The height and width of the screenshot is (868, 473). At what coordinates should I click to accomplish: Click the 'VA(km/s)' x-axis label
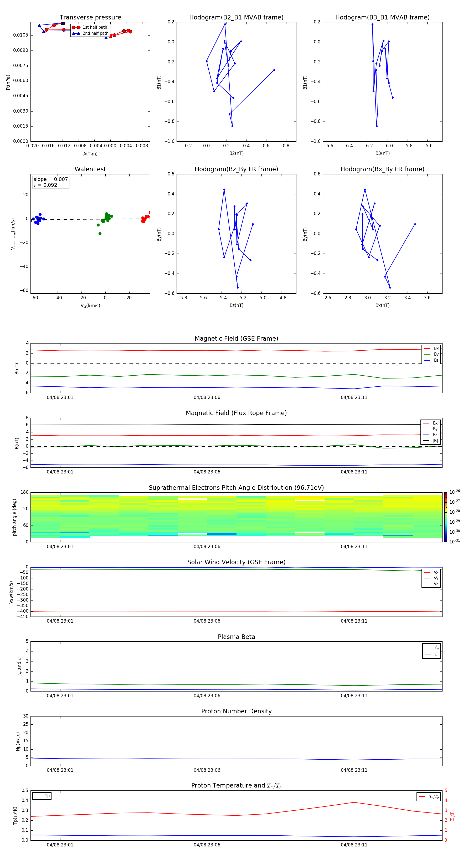coord(90,306)
